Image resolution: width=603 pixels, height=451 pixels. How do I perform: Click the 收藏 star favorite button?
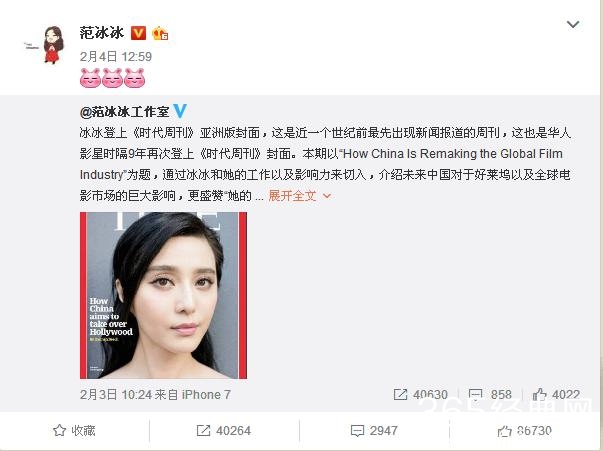click(74, 431)
